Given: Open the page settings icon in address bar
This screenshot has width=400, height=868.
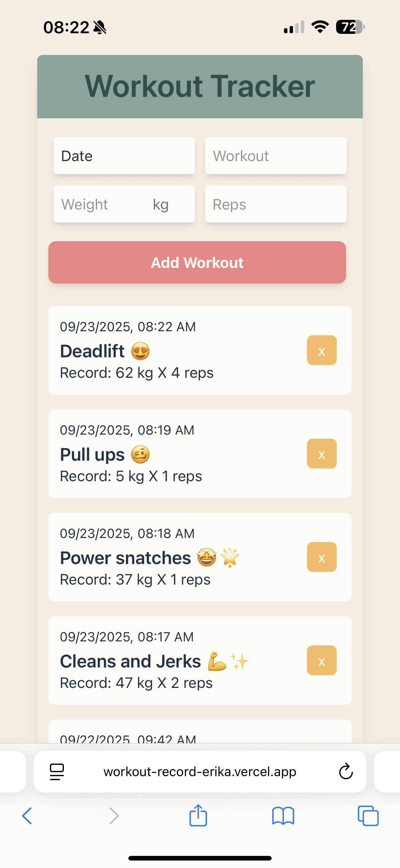Looking at the screenshot, I should coord(56,771).
